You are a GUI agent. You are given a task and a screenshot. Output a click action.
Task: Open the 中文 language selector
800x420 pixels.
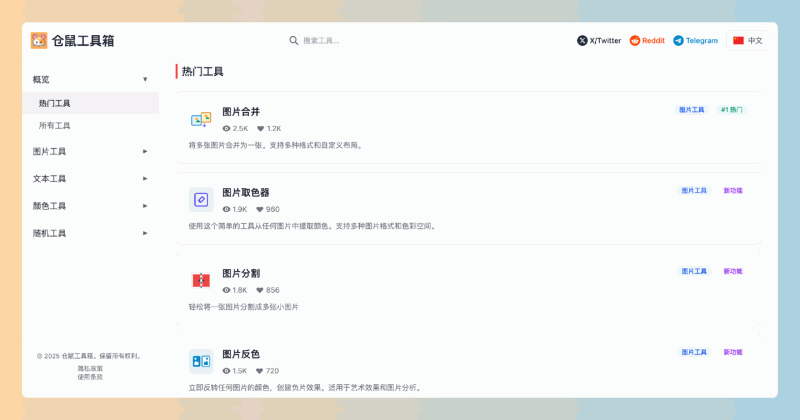tap(747, 40)
